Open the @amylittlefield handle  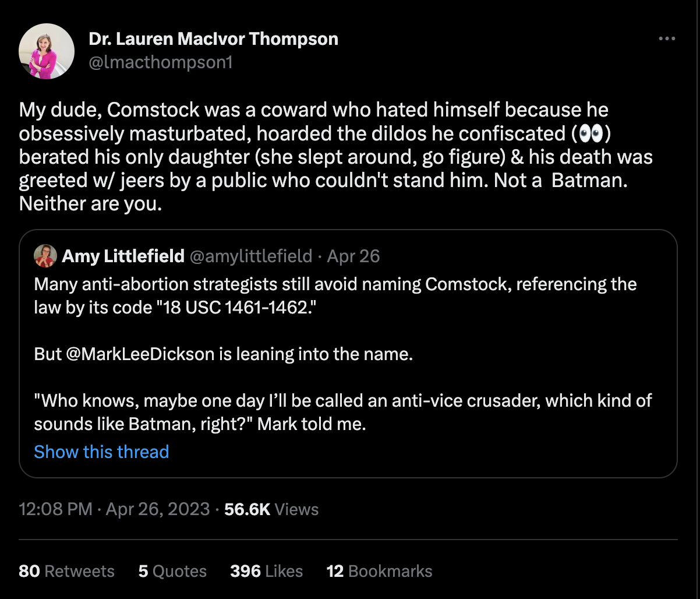click(x=251, y=256)
